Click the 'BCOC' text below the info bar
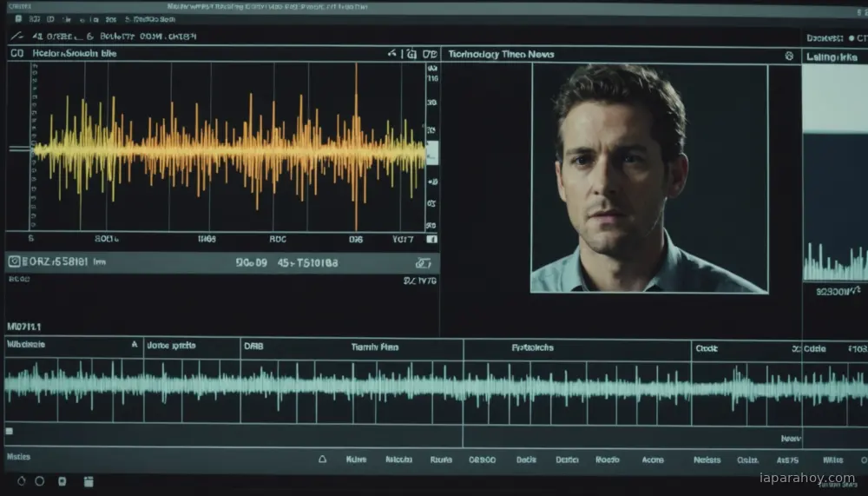868x496 pixels. [19, 279]
